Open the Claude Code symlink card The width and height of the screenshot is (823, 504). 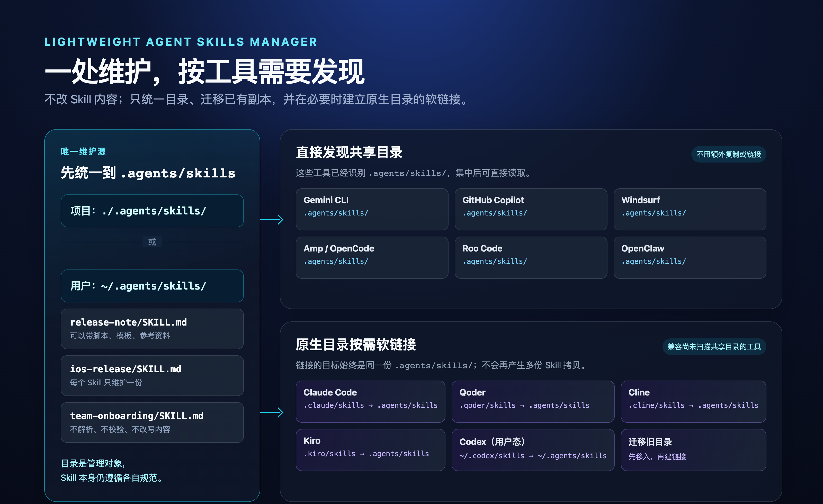click(370, 401)
